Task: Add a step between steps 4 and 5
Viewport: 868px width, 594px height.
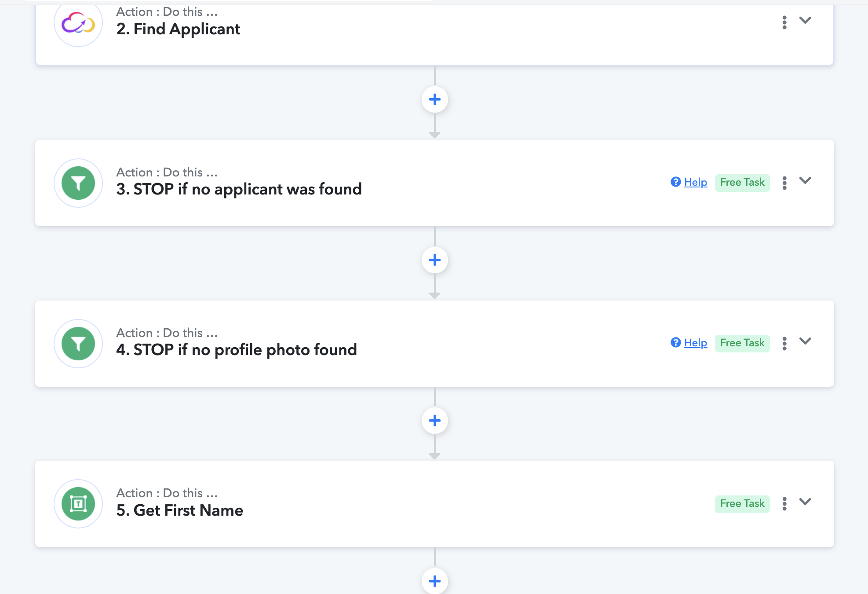Action: pyautogui.click(x=435, y=421)
